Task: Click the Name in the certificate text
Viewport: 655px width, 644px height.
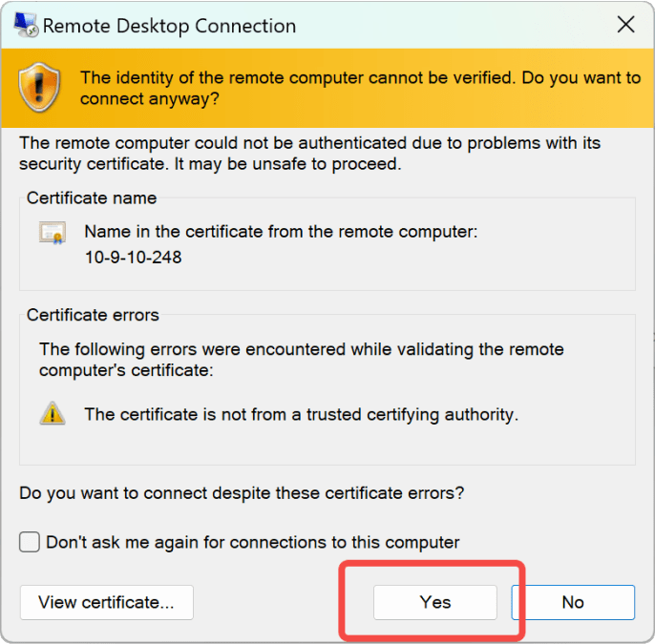Action: (x=281, y=231)
